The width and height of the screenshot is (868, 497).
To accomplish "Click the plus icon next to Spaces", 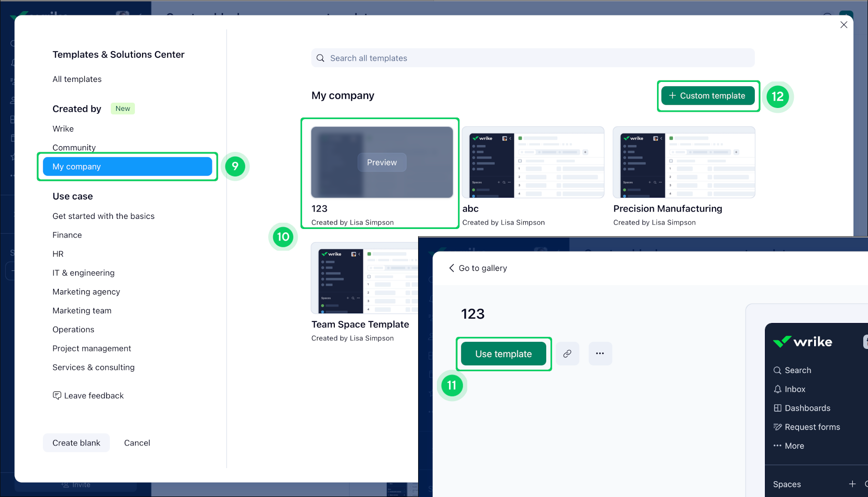I will [852, 484].
